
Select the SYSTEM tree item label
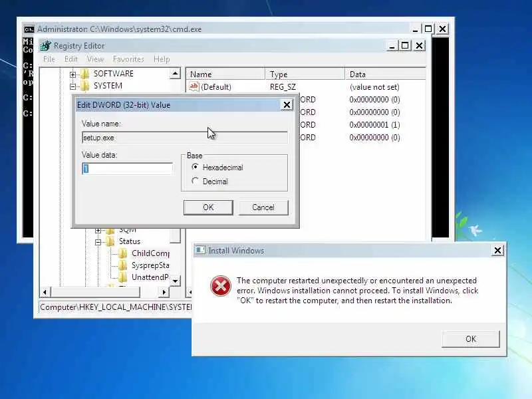click(108, 86)
